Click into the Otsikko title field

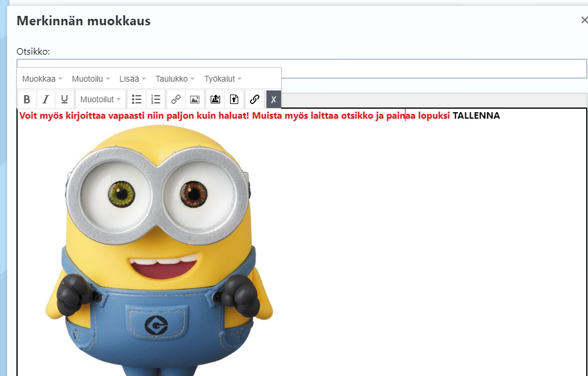click(433, 69)
